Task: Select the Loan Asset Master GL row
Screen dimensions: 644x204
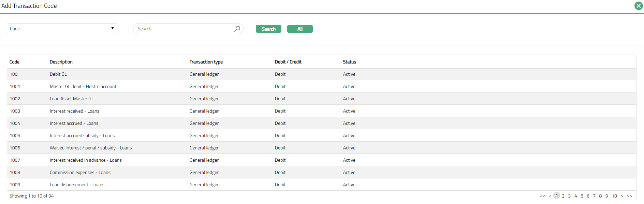Action: tap(72, 99)
